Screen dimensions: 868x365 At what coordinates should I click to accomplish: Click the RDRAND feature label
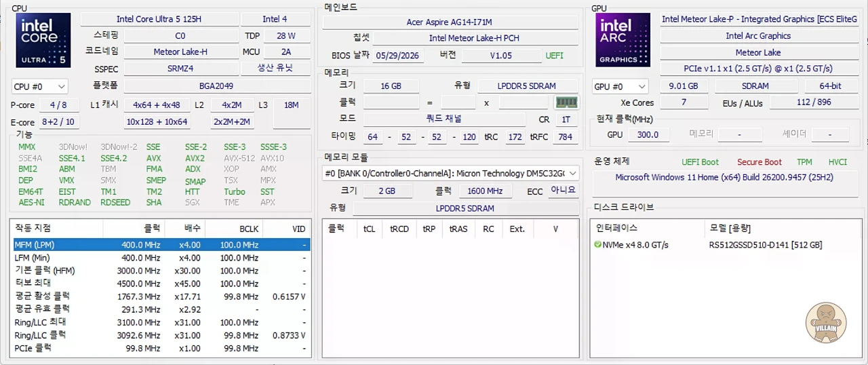(75, 202)
